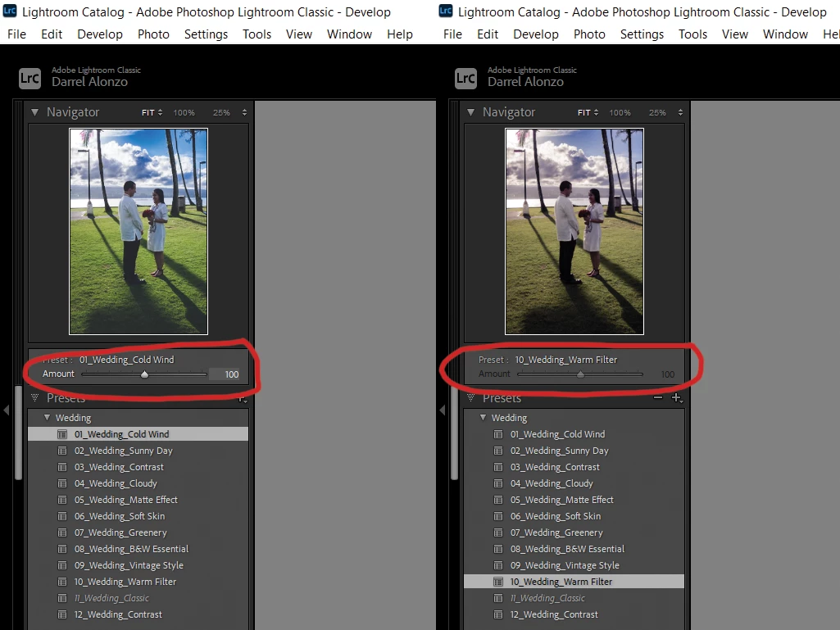Apply 08_Wedding_B&W Essential preset, left window
Viewport: 840px width, 630px height.
click(x=138, y=549)
